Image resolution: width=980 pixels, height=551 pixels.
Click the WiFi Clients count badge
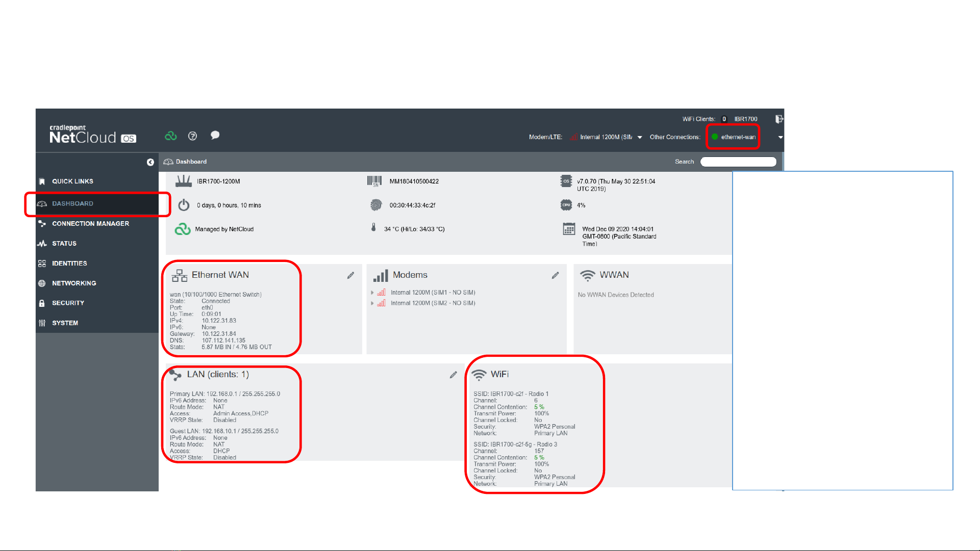[x=724, y=119]
